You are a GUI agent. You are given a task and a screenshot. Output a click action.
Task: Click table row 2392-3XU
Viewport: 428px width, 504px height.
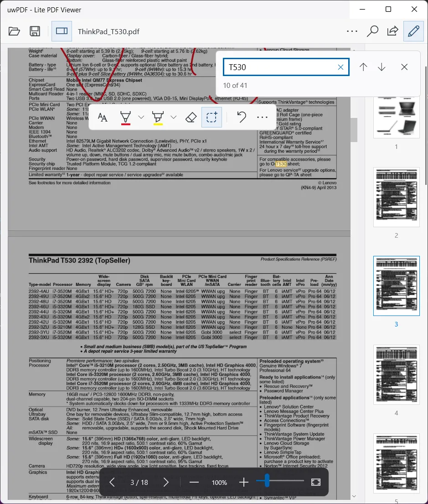coord(182,337)
